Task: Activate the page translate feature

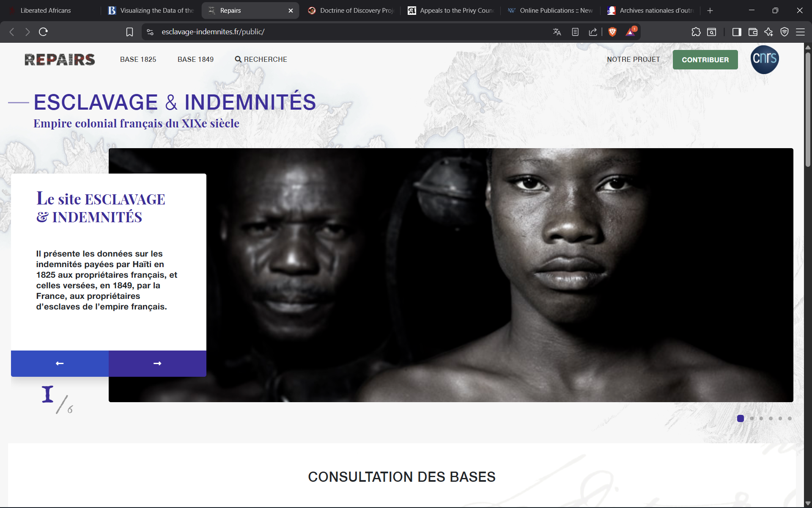Action: coord(557,32)
